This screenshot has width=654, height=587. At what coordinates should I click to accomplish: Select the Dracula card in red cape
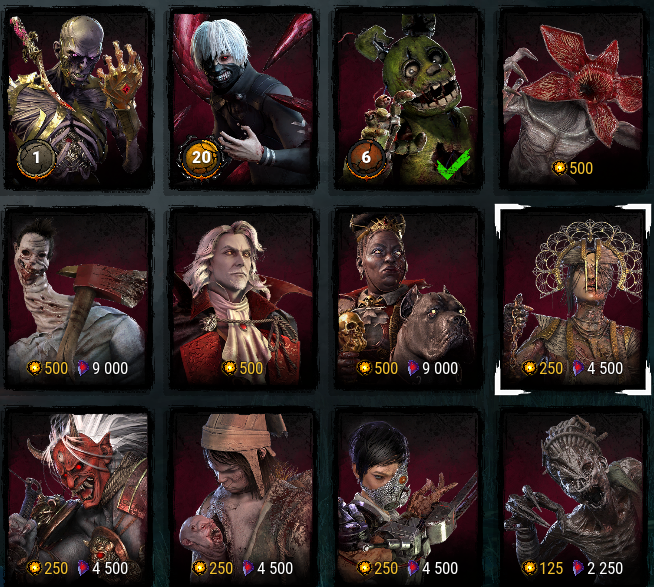click(x=243, y=299)
